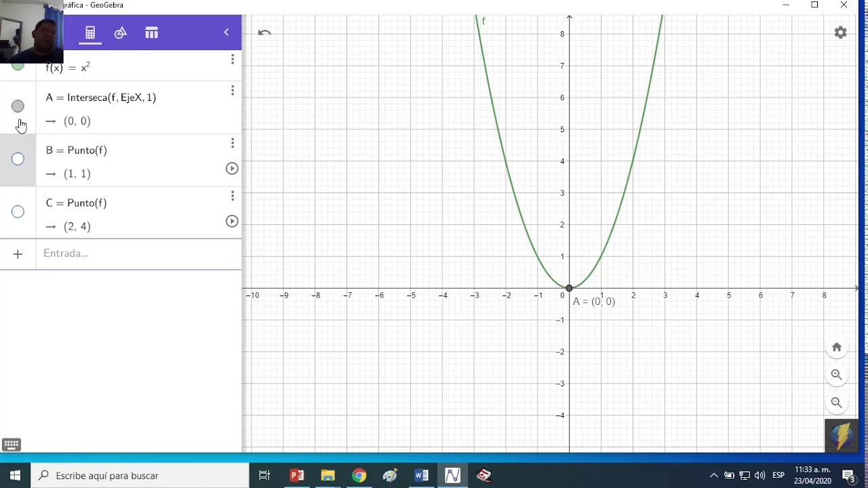Hide point A using its visibility circle
Screen dimensions: 868x488
[x=18, y=106]
